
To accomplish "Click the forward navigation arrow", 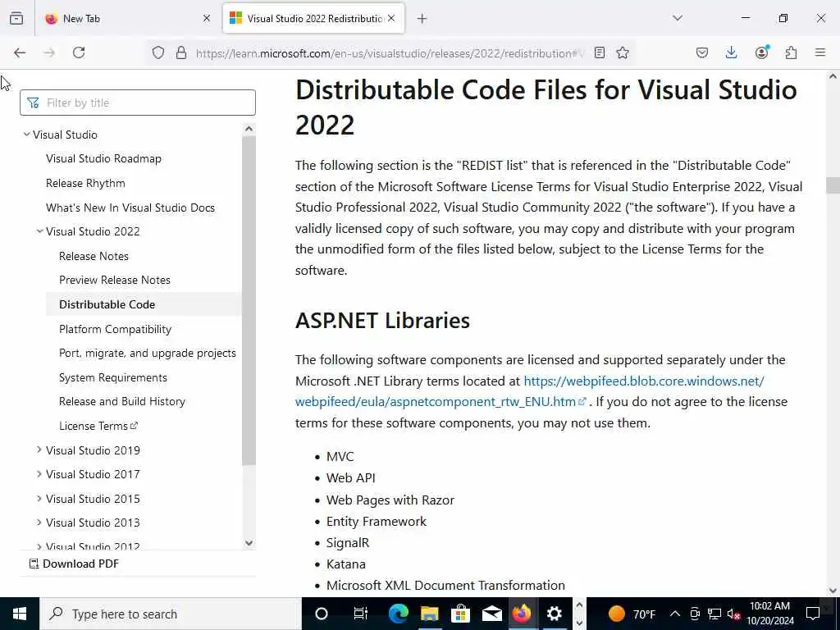I will (x=49, y=52).
